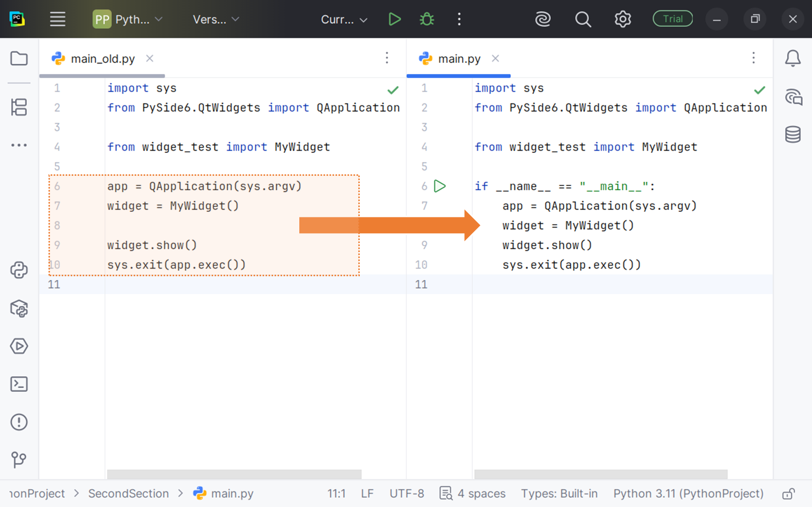Click horizontal scrollbar in main.py editor
The width and height of the screenshot is (812, 507).
click(x=601, y=474)
